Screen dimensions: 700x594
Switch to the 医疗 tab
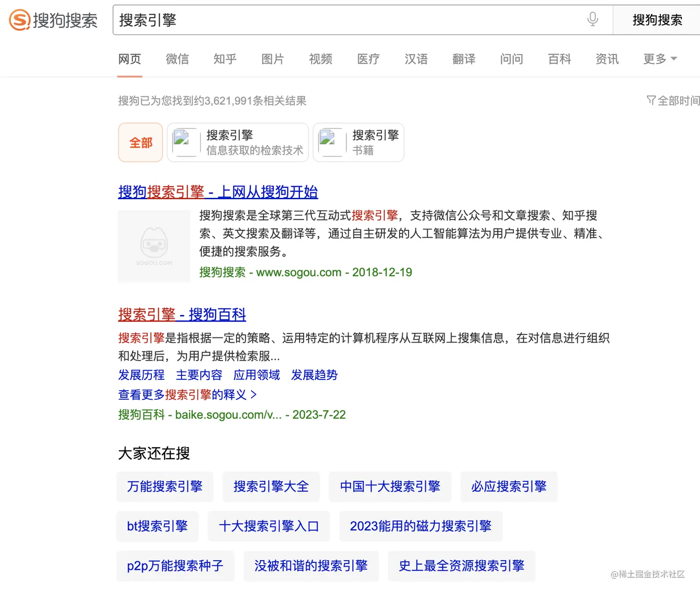pyautogui.click(x=368, y=59)
